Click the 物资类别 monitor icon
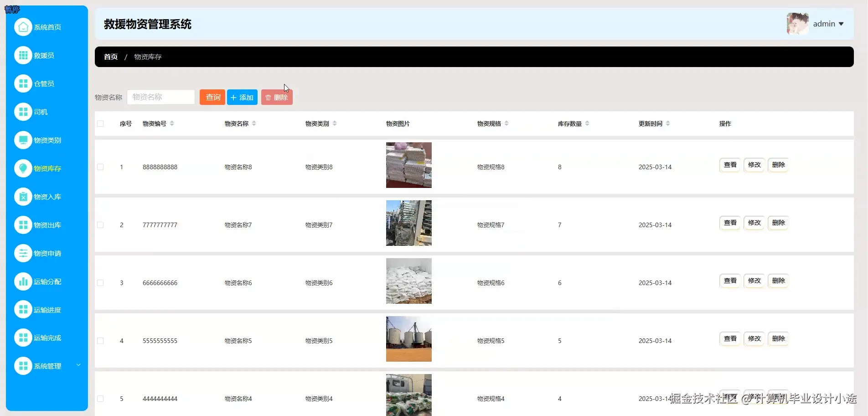This screenshot has height=416, width=868. click(23, 140)
